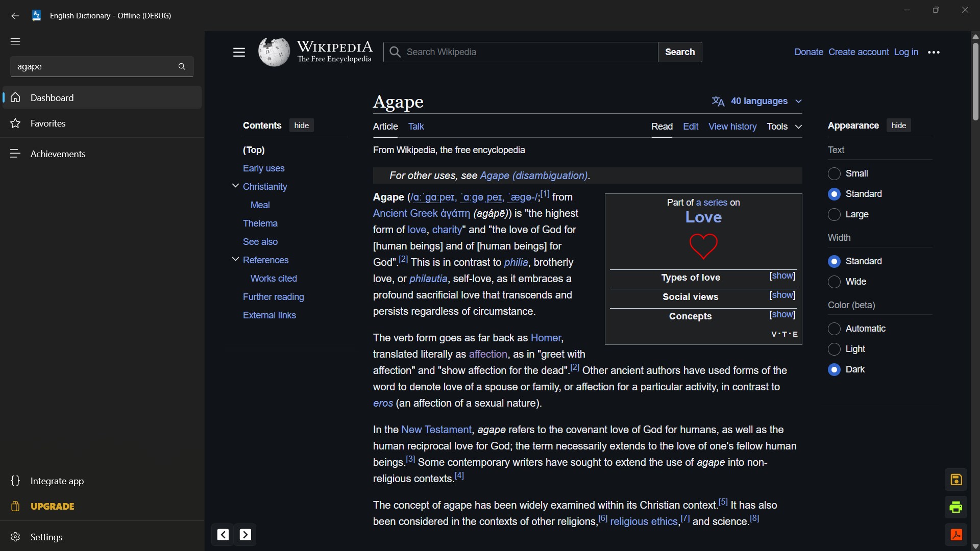This screenshot has width=980, height=551.
Task: Open Wikipedia's main menu hamburger
Action: point(239,52)
